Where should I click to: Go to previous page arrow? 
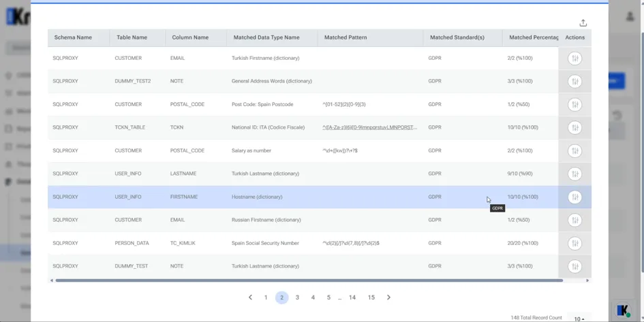point(250,297)
